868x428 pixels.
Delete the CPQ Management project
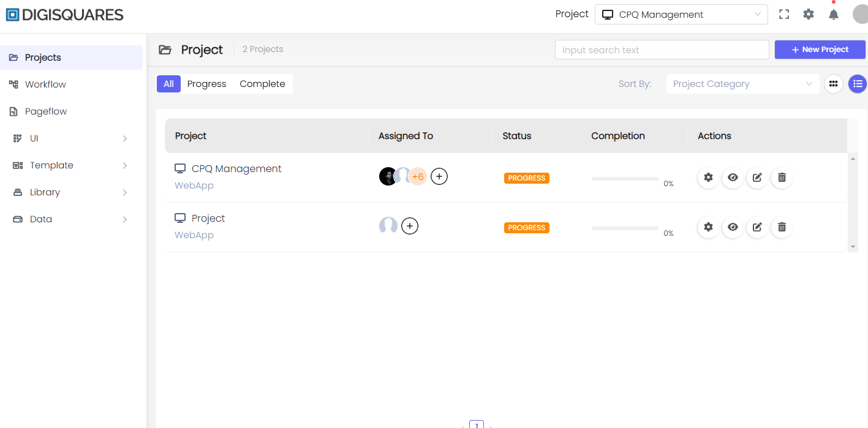pos(782,178)
